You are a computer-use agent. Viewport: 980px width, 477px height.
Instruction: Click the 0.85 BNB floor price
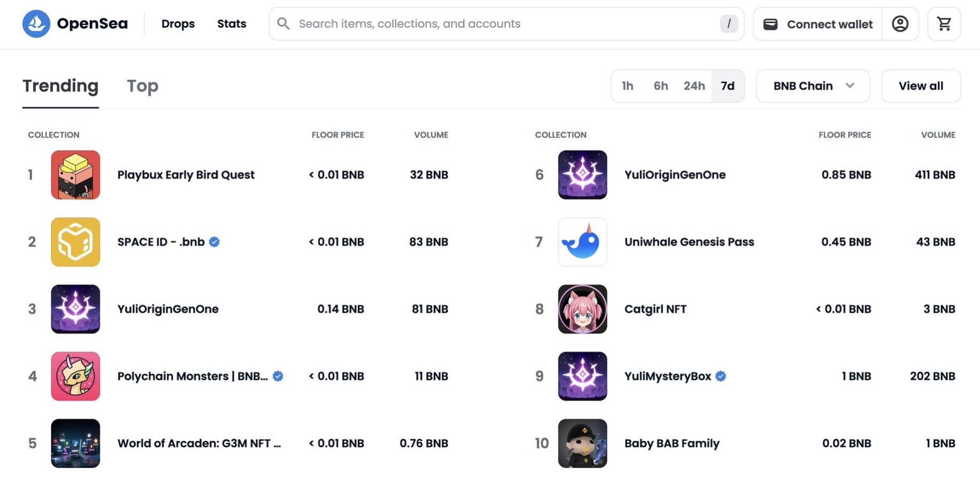846,175
